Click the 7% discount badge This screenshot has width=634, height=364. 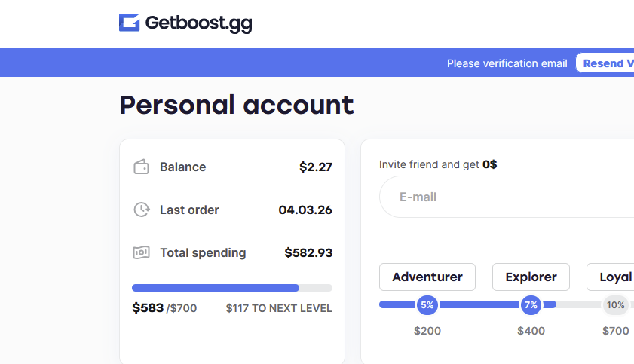click(531, 305)
